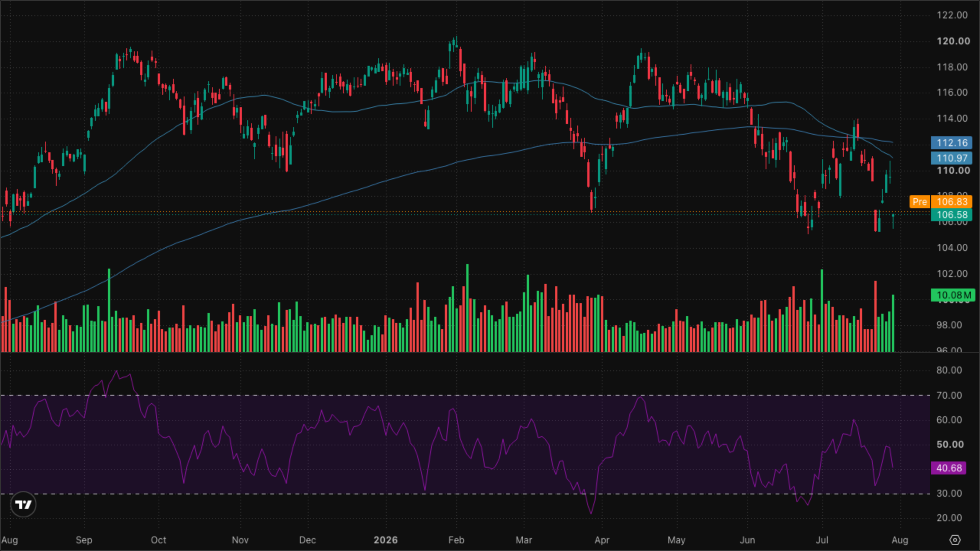980x551 pixels.
Task: Click the Apr date axis marker
Action: click(602, 540)
